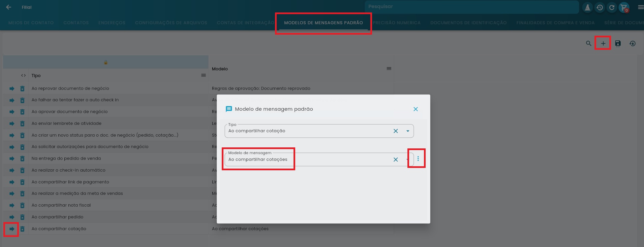Click the three-dot menu beside Modelo de mensagem

click(418, 158)
